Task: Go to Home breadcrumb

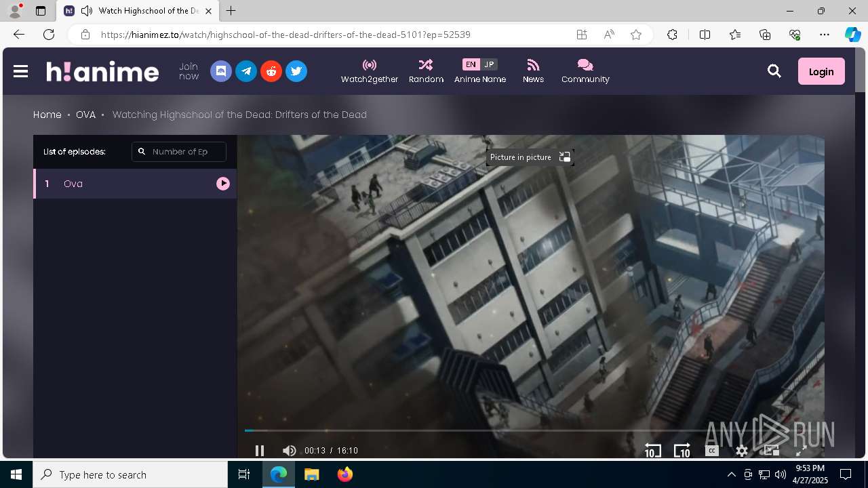Action: coord(47,115)
